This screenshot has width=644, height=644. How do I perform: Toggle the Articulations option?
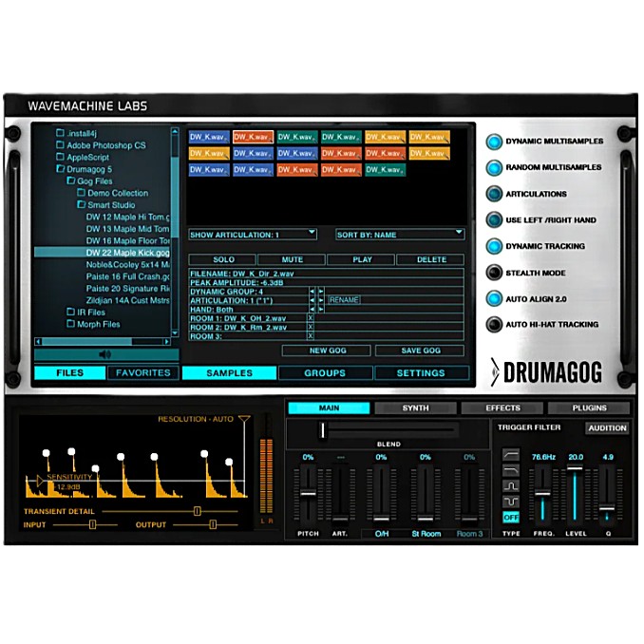tap(494, 194)
